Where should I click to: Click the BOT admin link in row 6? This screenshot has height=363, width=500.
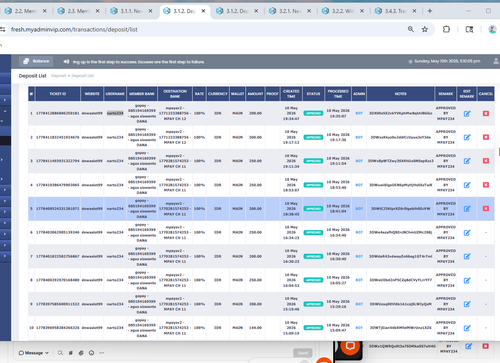tap(359, 232)
